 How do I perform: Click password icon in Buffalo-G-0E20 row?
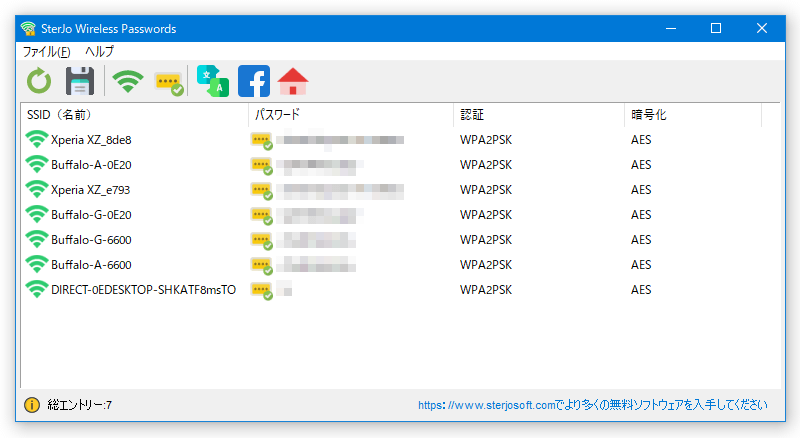click(262, 216)
